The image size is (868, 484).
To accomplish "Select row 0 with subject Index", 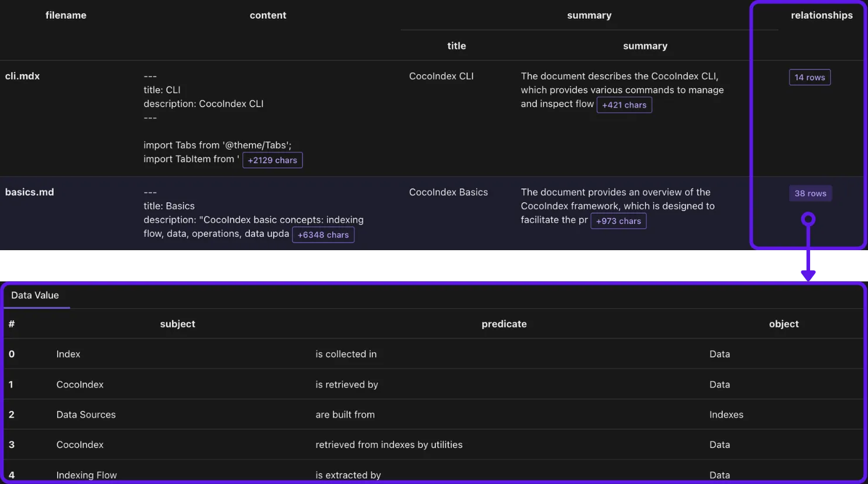I will tap(68, 354).
